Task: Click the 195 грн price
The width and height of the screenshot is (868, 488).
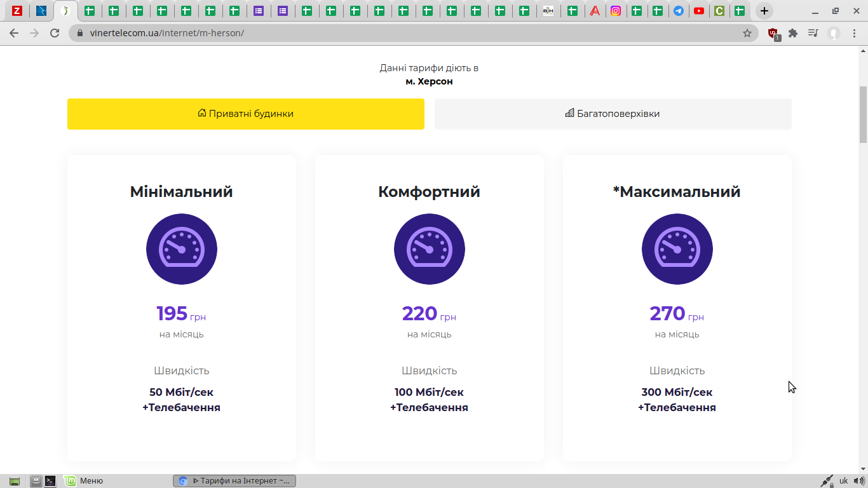Action: [x=182, y=314]
